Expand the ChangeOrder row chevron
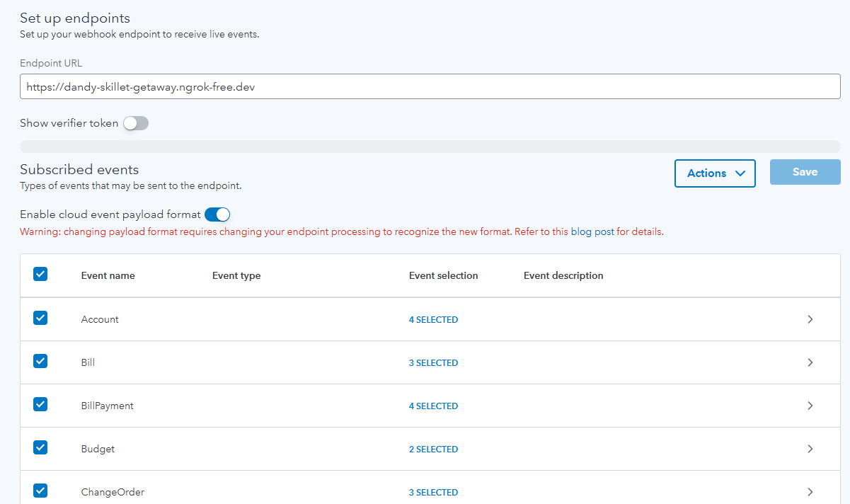850x504 pixels. 810,492
